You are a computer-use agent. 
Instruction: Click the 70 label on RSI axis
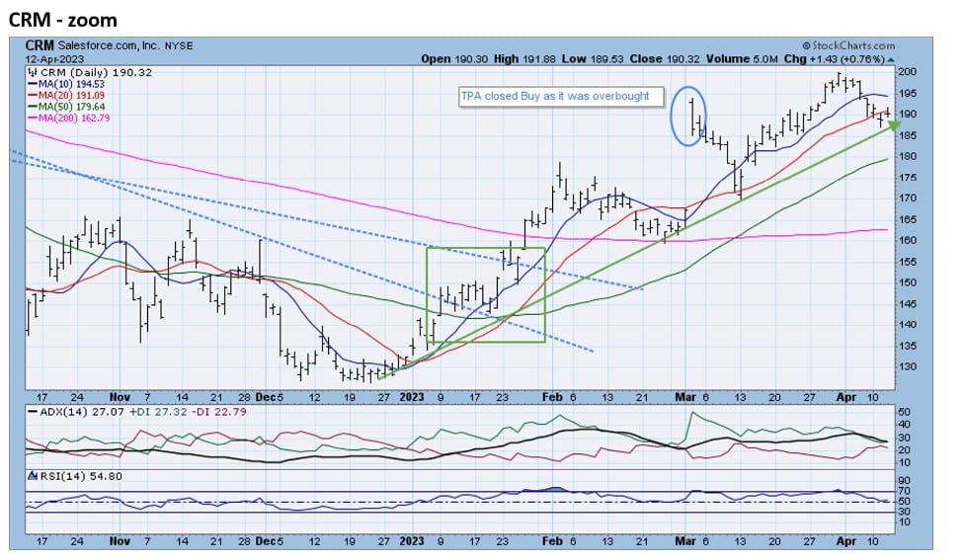[x=905, y=491]
